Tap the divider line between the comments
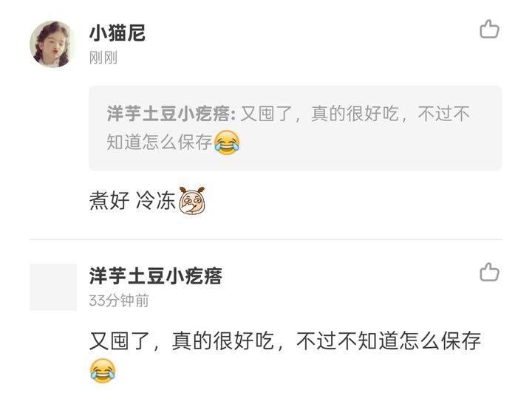 point(266,239)
